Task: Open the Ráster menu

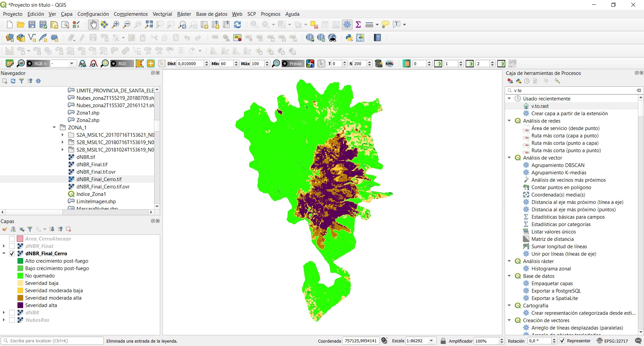Action: click(184, 14)
